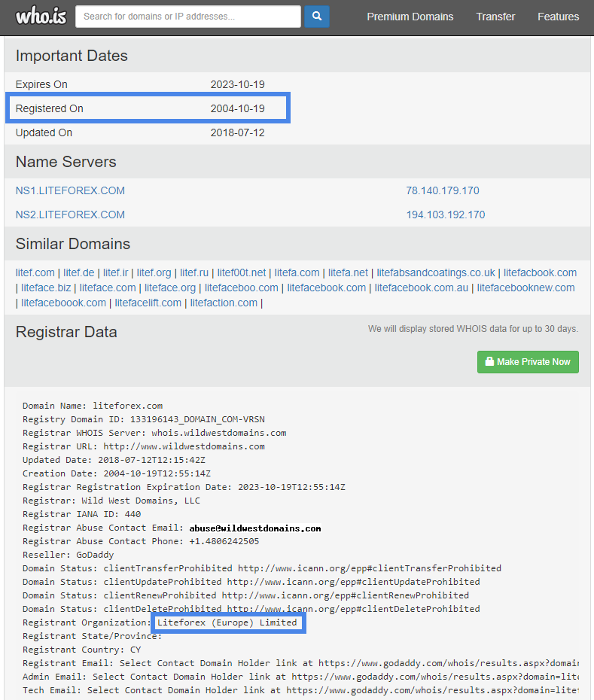This screenshot has width=594, height=700.
Task: Click 'Registrar IANA ID: 440' line
Action: point(81,514)
